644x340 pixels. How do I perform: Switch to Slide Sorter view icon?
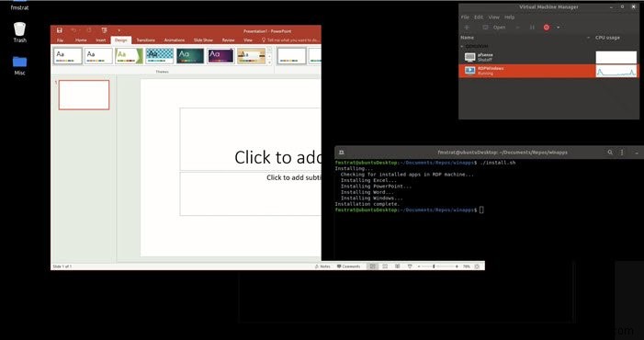[x=385, y=266]
